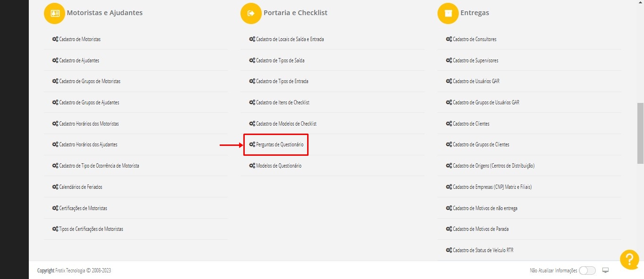This screenshot has height=279, width=644.
Task: Click the monitor icon in the footer
Action: (606, 271)
